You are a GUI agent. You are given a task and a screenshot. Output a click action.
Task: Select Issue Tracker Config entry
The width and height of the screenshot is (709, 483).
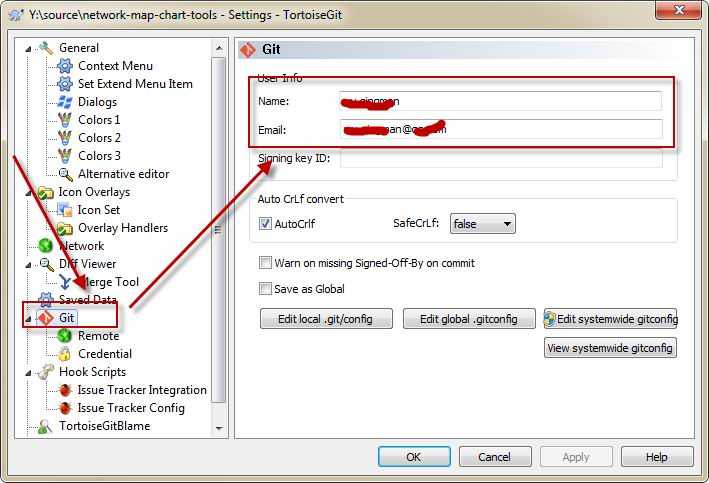131,408
